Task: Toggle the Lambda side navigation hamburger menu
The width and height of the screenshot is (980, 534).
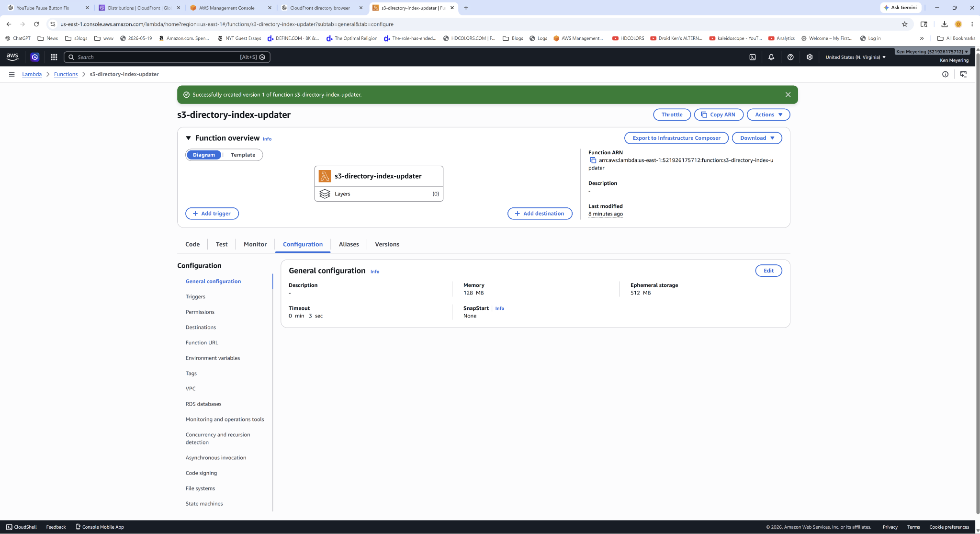Action: [11, 74]
